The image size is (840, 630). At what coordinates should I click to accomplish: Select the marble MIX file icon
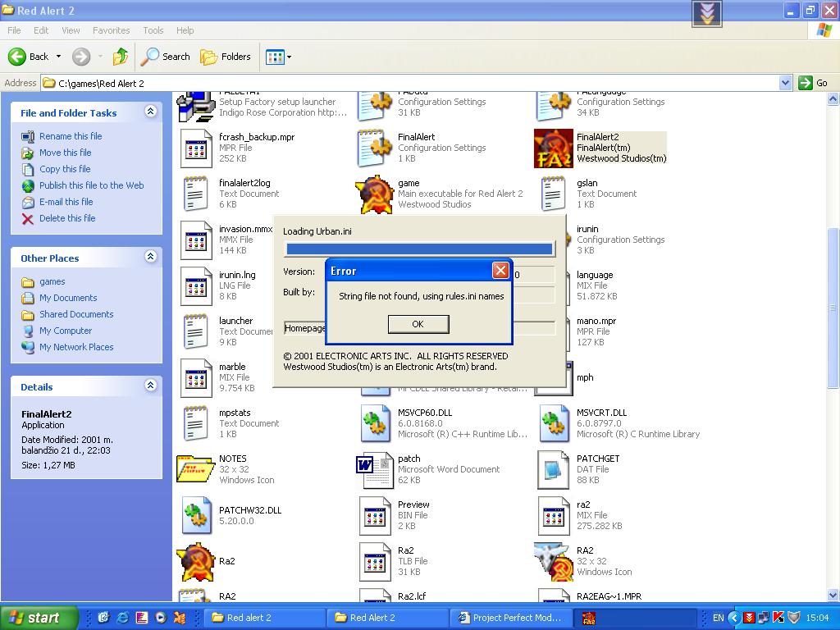tap(196, 378)
